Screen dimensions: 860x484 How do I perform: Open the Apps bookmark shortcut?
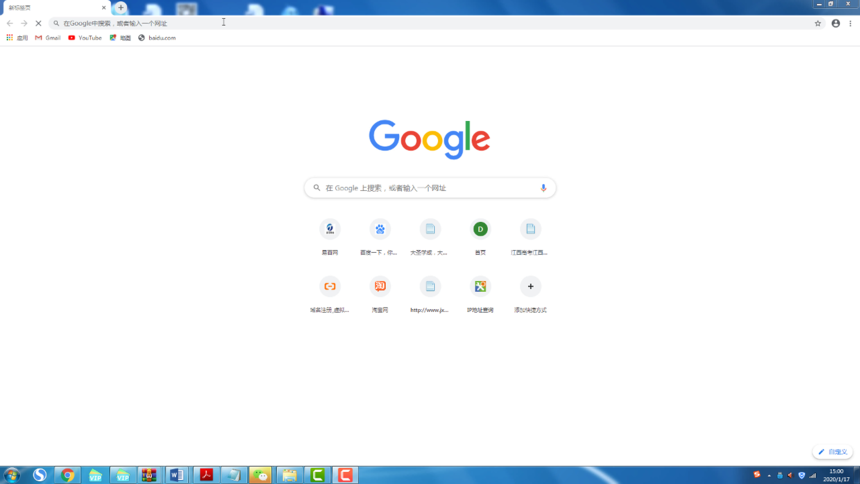17,38
